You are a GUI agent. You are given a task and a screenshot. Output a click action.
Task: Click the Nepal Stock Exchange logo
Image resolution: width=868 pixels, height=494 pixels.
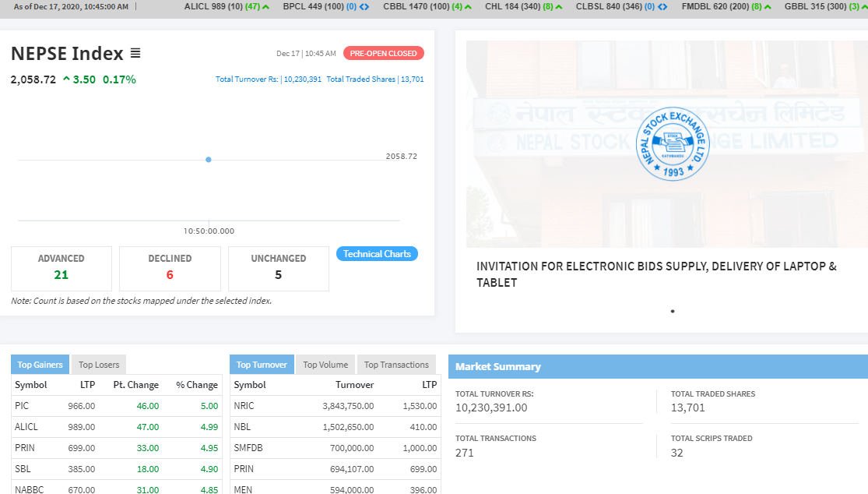tap(673, 143)
